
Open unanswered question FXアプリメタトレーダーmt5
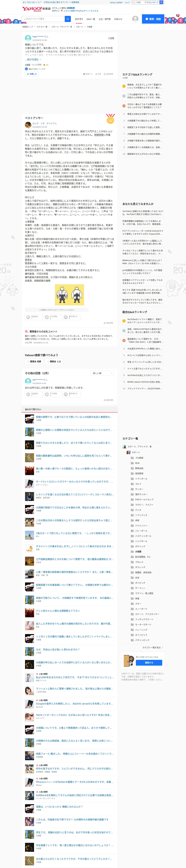[x=143, y=232]
